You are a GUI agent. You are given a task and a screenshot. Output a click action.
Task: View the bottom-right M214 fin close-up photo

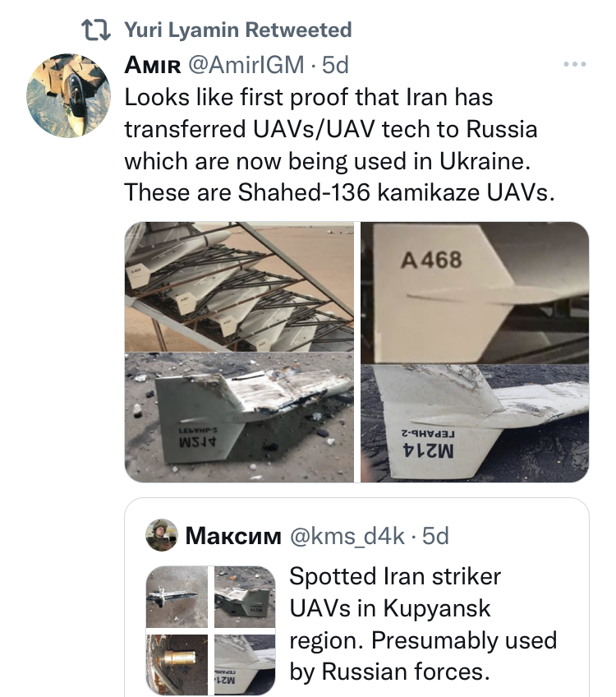pyautogui.click(x=475, y=423)
